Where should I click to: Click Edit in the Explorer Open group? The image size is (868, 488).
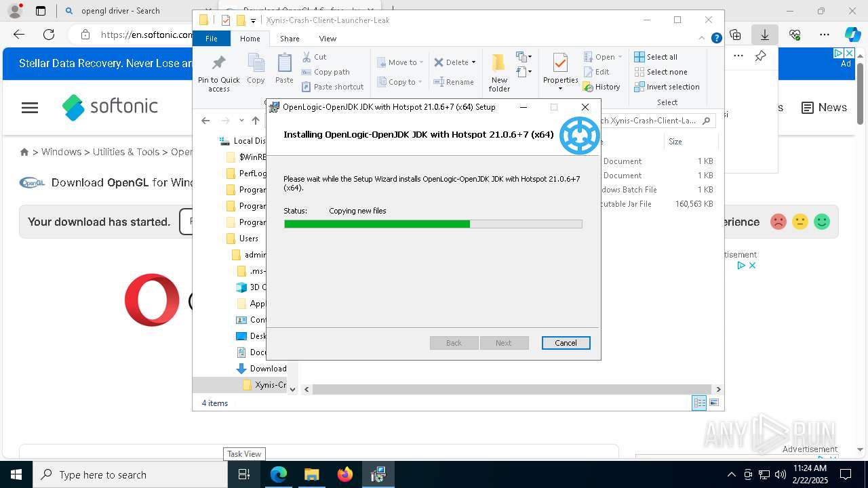pyautogui.click(x=596, y=72)
